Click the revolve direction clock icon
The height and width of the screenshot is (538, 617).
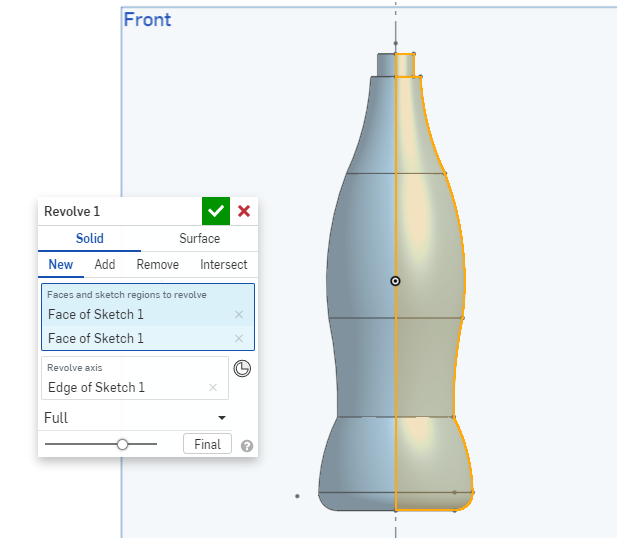click(242, 368)
